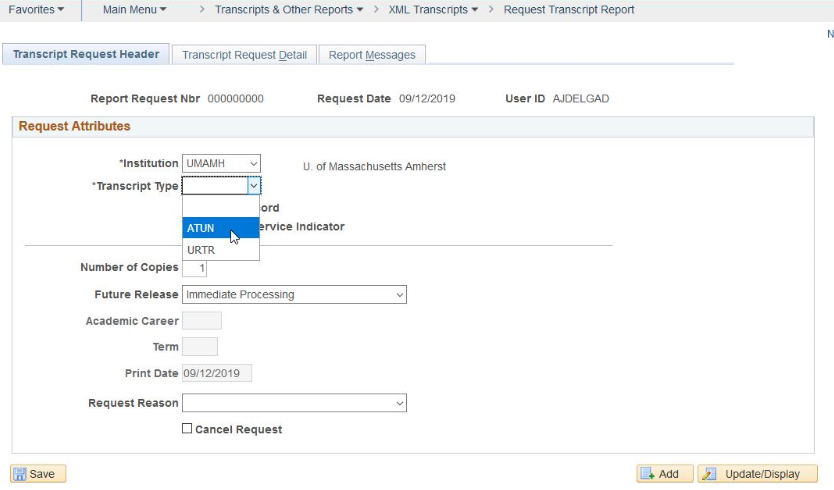This screenshot has width=834, height=490.
Task: Select the Transcript Request Header tab
Action: pyautogui.click(x=86, y=54)
